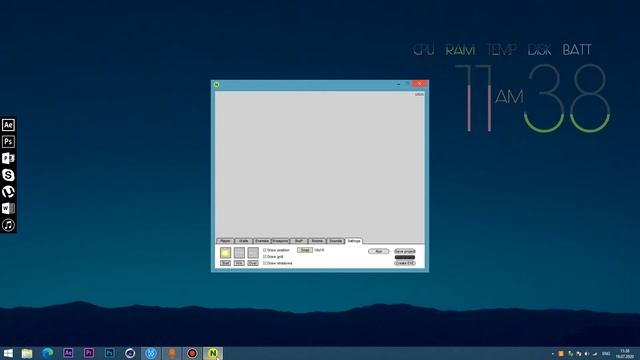Image resolution: width=640 pixels, height=360 pixels.
Task: Launch PowerPoint from the desktop sidebar
Action: (x=8, y=158)
